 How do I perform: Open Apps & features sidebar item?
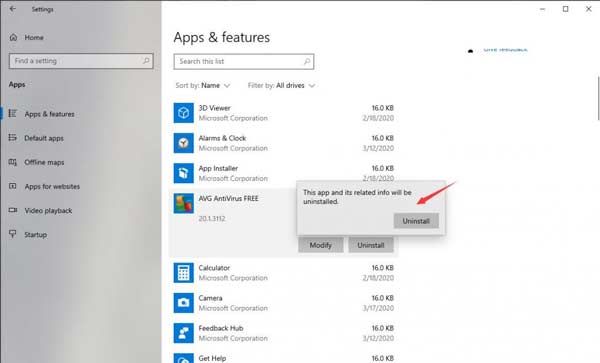tap(49, 114)
